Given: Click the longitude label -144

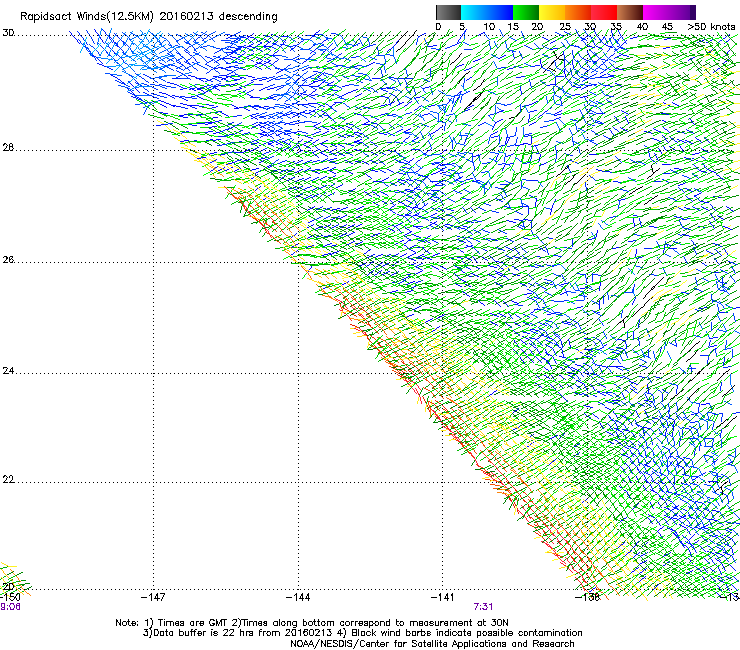Looking at the screenshot, I should 298,597.
